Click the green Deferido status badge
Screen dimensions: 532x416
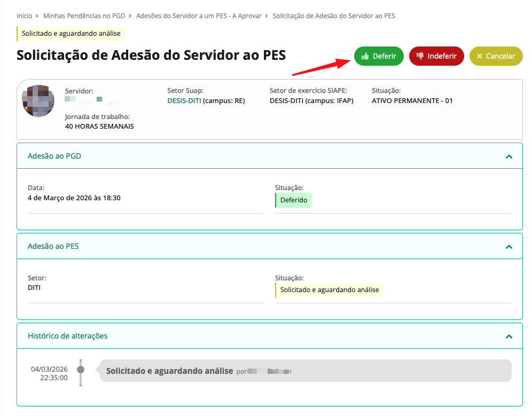click(293, 200)
